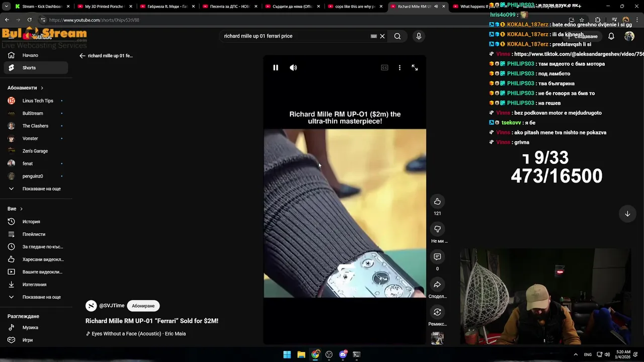Open Liked videos (Харесани видеокл...)

click(x=35, y=259)
